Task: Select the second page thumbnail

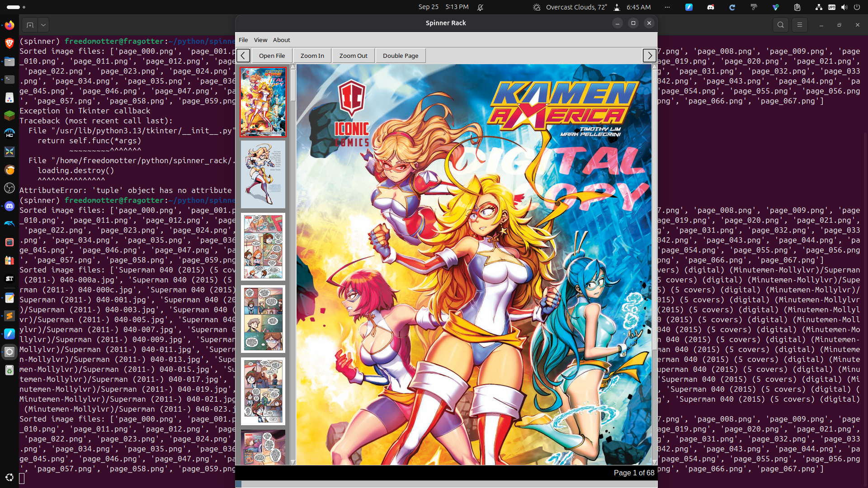Action: click(263, 174)
